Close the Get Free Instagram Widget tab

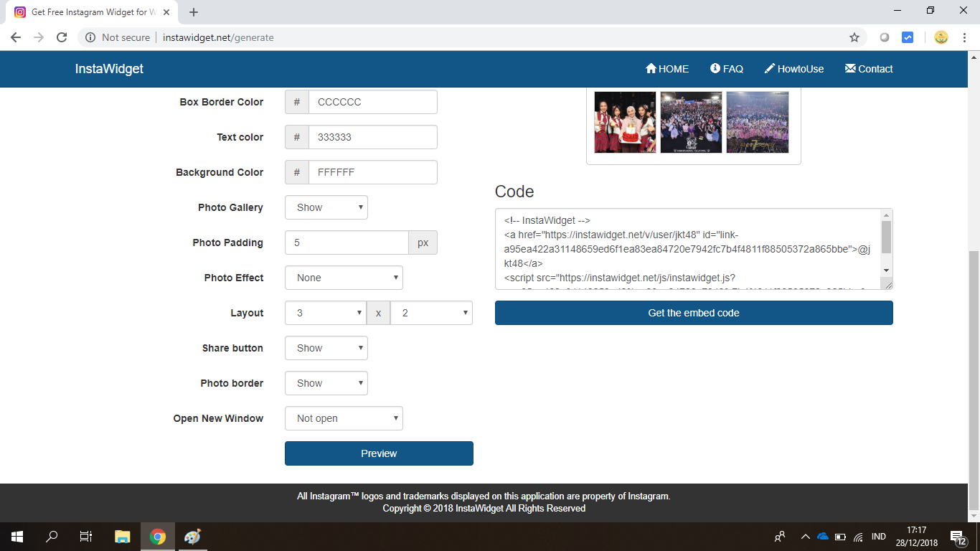pos(167,12)
